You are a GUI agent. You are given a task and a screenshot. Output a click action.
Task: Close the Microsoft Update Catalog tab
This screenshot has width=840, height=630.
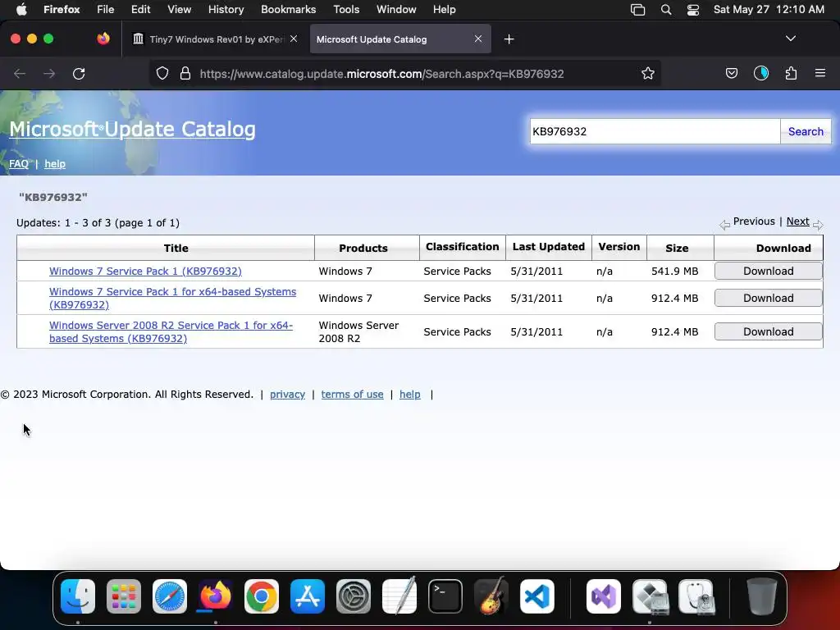point(478,39)
